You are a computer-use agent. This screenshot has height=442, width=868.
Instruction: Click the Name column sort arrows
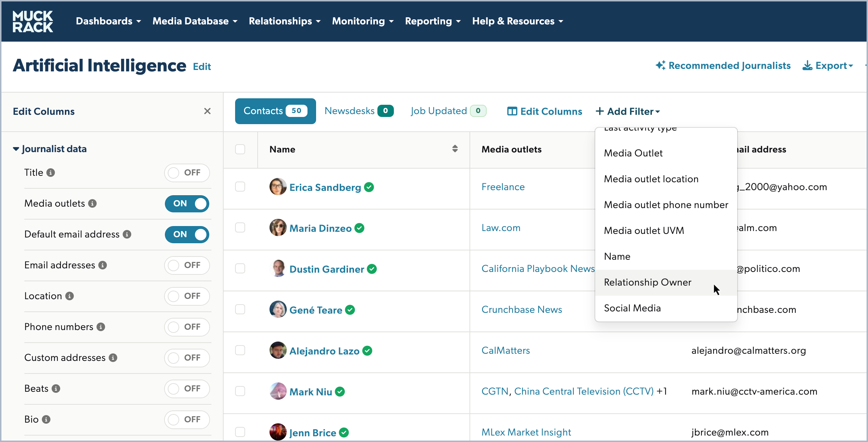(x=455, y=149)
